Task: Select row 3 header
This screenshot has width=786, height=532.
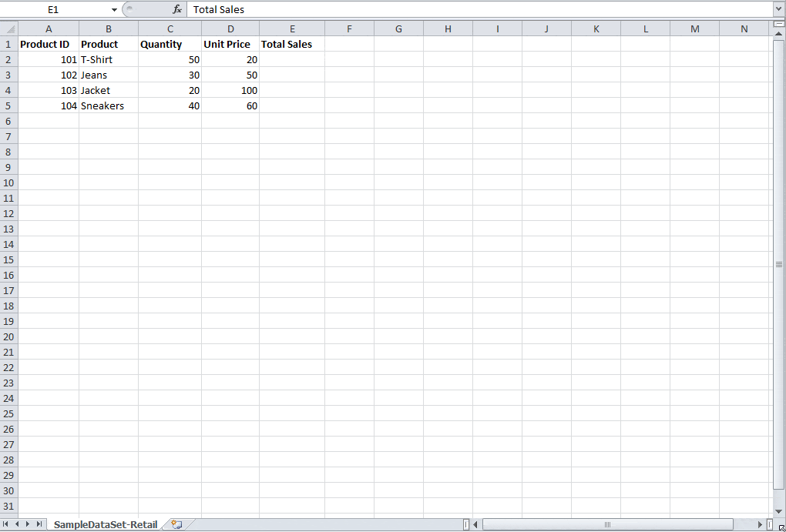Action: tap(8, 75)
